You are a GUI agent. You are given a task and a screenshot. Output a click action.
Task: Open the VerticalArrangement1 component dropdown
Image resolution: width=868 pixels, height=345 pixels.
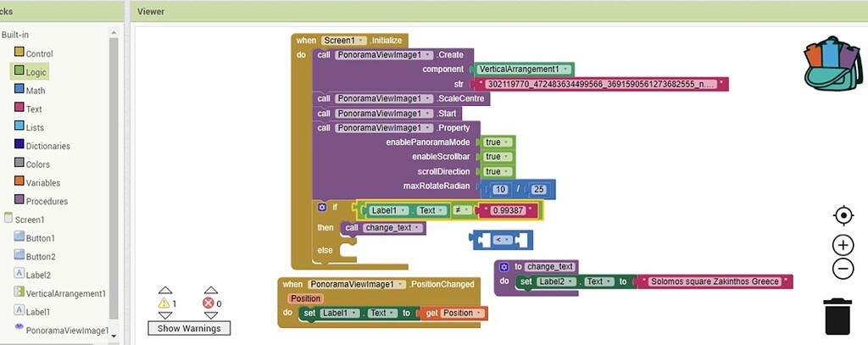pos(524,69)
